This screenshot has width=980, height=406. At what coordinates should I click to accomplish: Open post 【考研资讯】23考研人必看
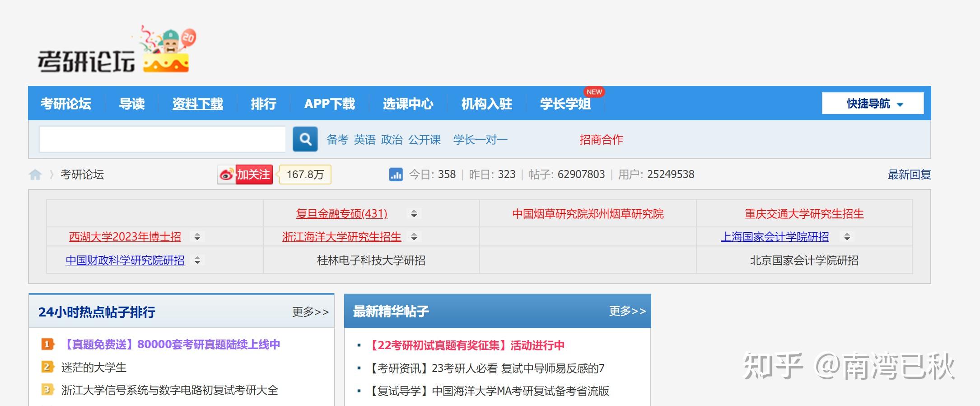(485, 368)
